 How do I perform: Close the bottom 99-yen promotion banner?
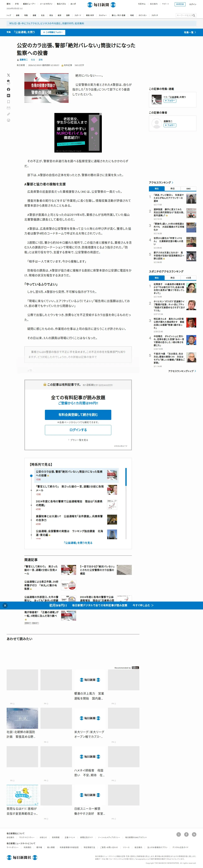[5, 605]
